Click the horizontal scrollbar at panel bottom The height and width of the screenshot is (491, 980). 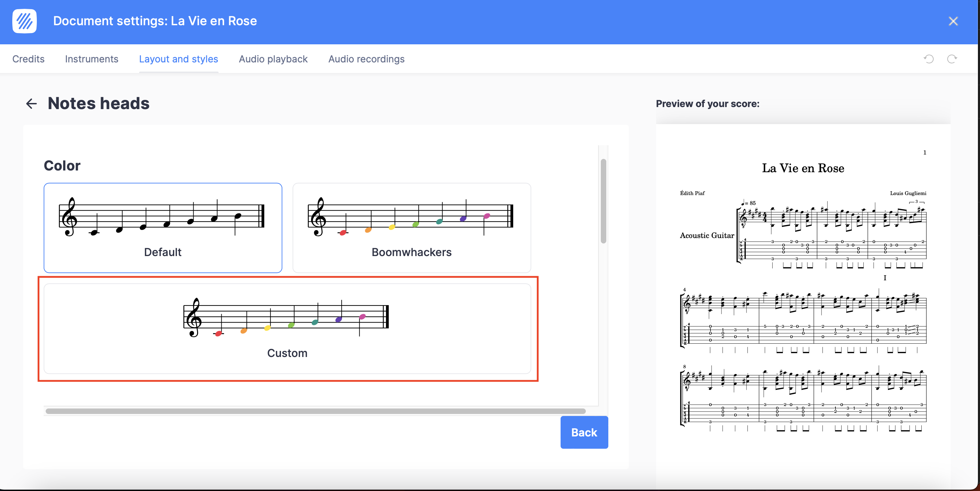(315, 411)
